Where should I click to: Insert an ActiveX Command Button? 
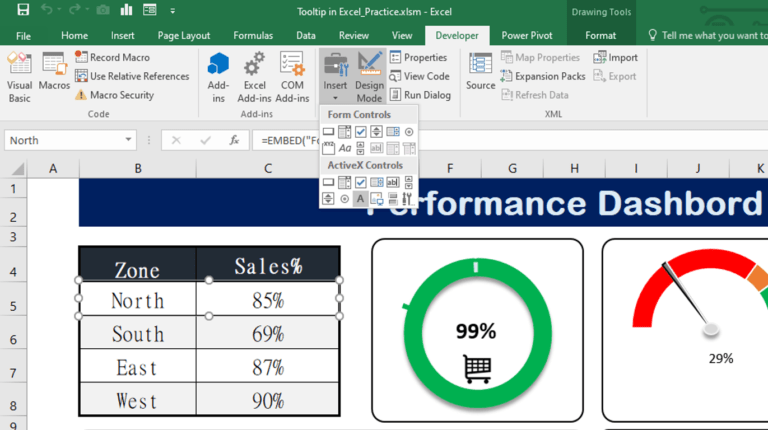(x=329, y=182)
